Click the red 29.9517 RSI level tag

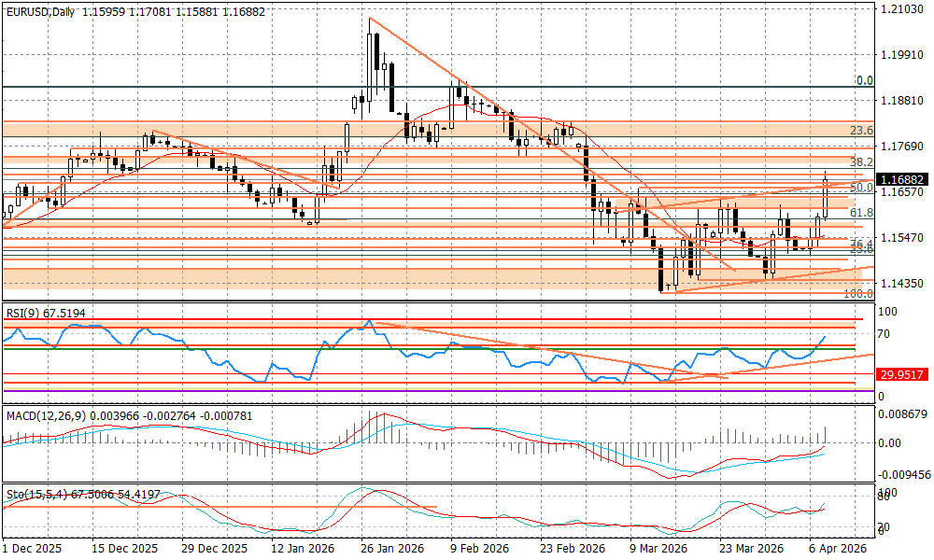(902, 373)
